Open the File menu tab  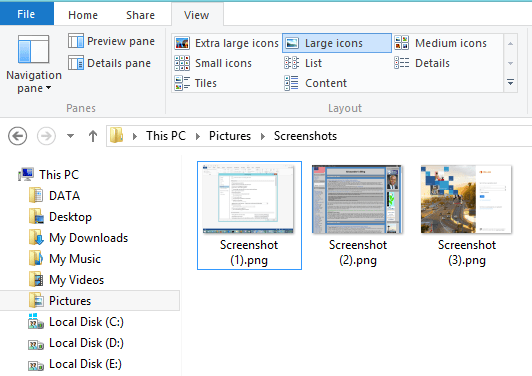pyautogui.click(x=26, y=14)
